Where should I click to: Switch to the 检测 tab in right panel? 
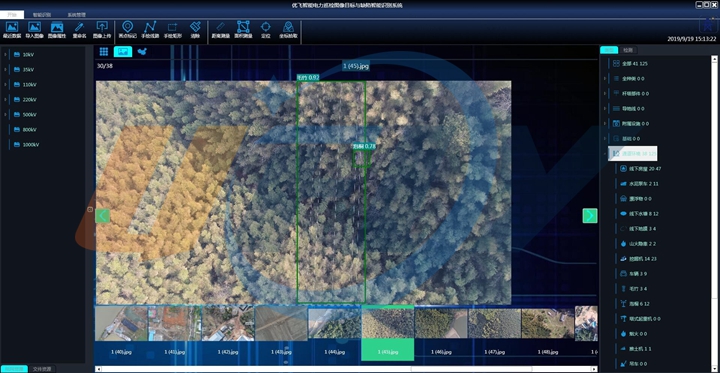click(x=628, y=50)
